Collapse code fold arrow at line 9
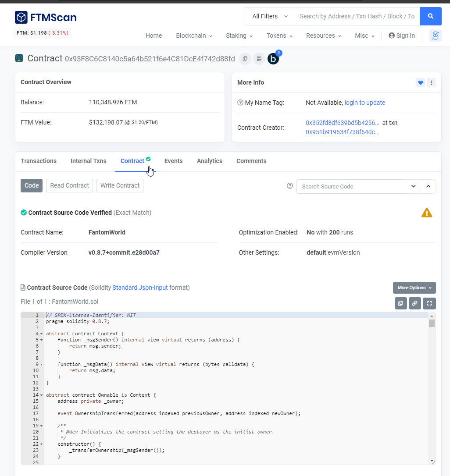This screenshot has width=450, height=476. tap(42, 364)
